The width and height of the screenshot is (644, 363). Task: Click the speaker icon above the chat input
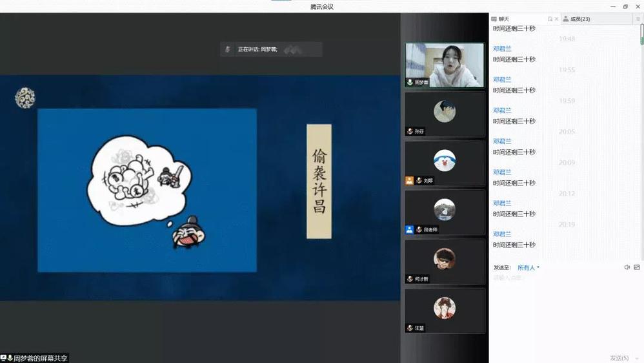627,267
